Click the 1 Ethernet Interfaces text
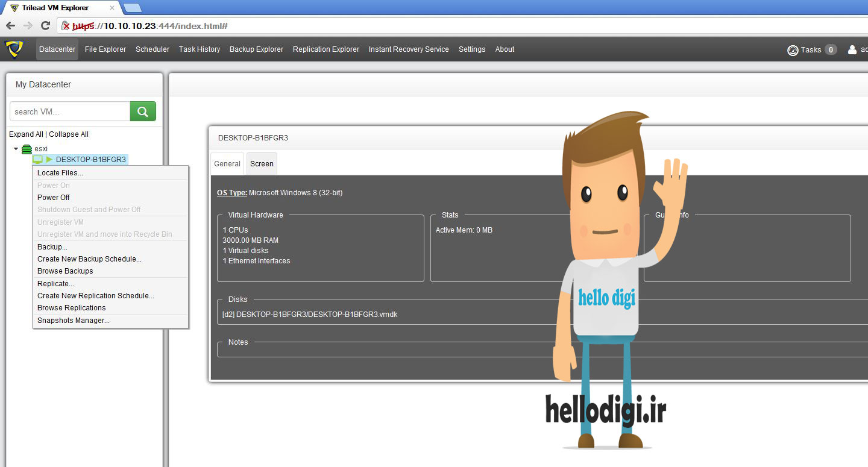Viewport: 868px width, 467px height. click(256, 261)
